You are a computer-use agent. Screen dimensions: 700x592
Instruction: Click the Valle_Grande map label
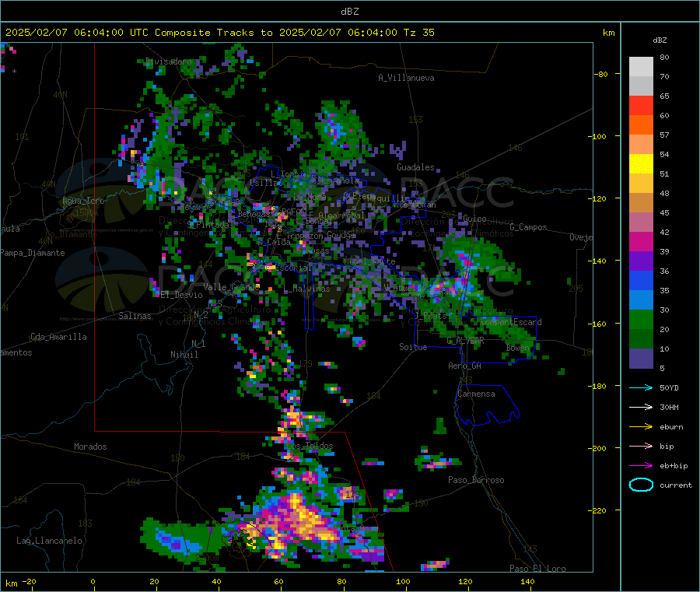(x=231, y=286)
